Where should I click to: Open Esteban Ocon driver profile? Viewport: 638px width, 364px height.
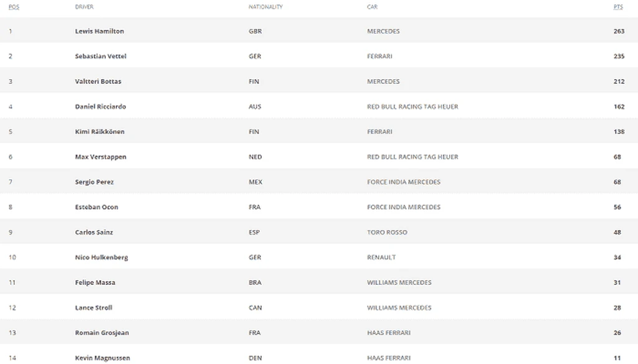pyautogui.click(x=97, y=207)
